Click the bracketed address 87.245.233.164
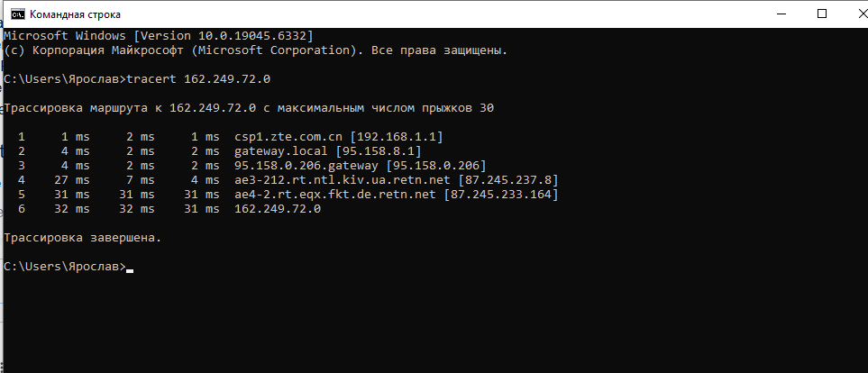Image resolution: width=868 pixels, height=373 pixels. click(501, 195)
